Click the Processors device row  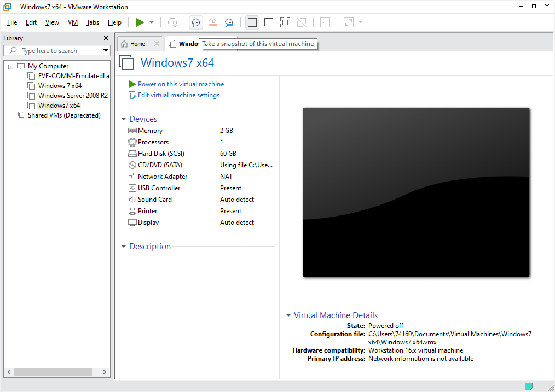[200, 142]
